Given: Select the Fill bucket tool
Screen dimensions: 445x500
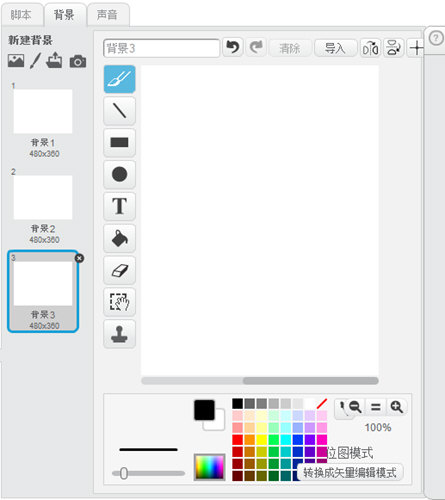Looking at the screenshot, I should [x=119, y=238].
